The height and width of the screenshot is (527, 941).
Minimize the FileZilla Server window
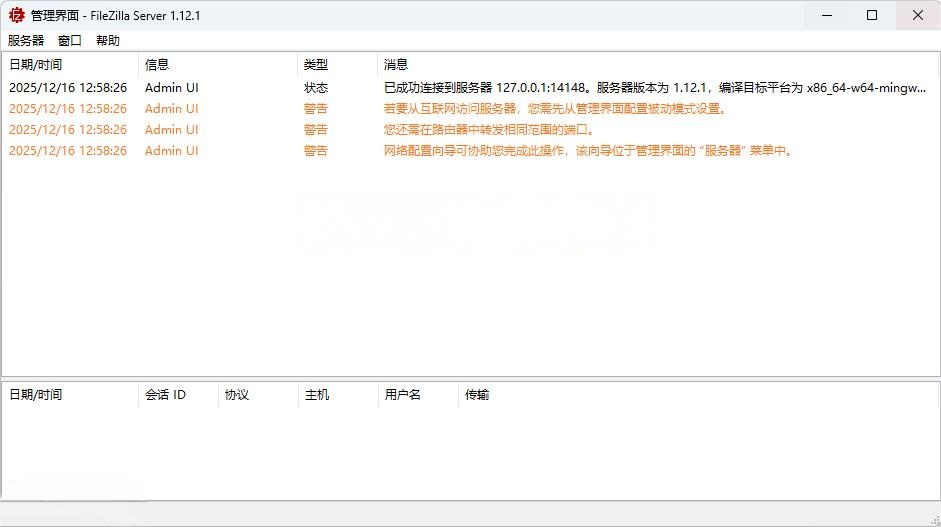827,16
